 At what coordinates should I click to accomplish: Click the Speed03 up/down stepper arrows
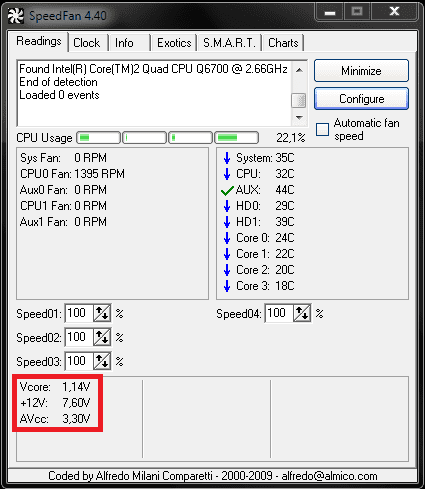click(x=102, y=361)
